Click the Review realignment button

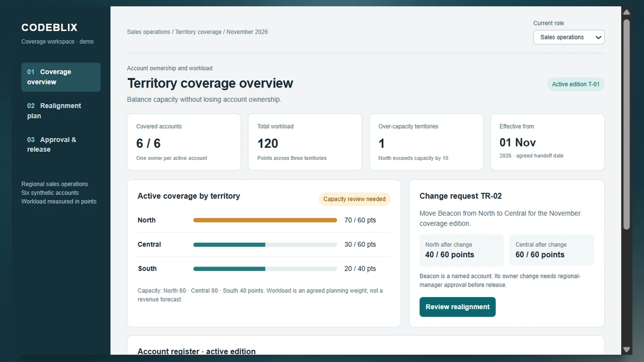[457, 307]
